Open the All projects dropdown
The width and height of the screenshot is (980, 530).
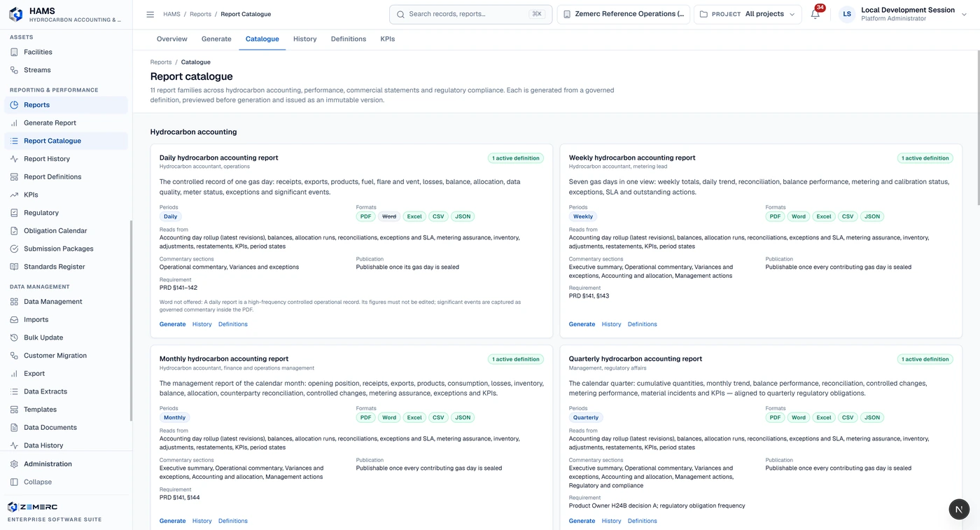click(x=748, y=14)
